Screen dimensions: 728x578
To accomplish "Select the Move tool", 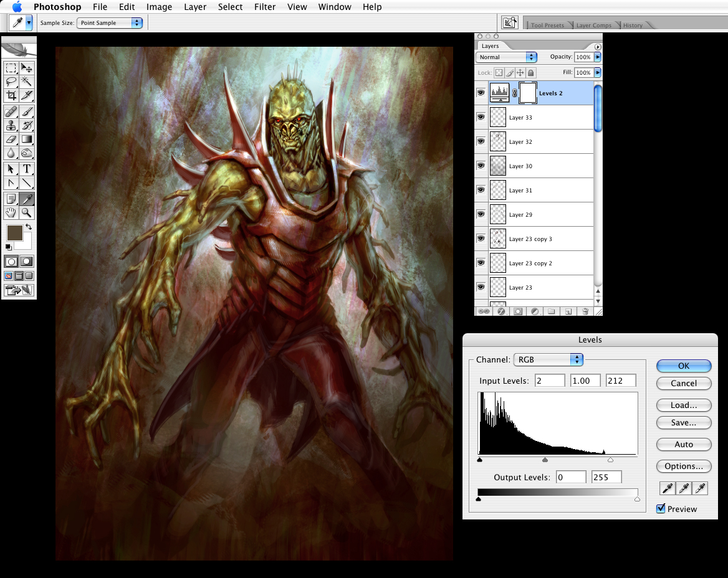I will click(x=27, y=68).
